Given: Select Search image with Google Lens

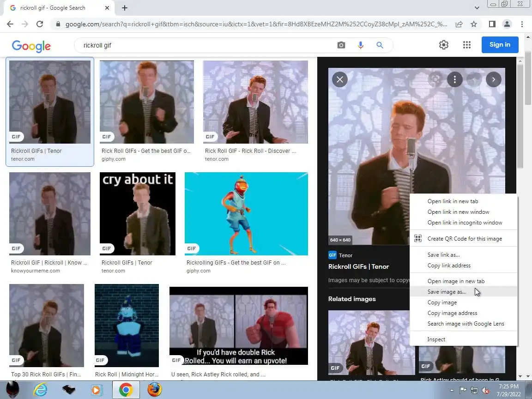Looking at the screenshot, I should click(464, 324).
